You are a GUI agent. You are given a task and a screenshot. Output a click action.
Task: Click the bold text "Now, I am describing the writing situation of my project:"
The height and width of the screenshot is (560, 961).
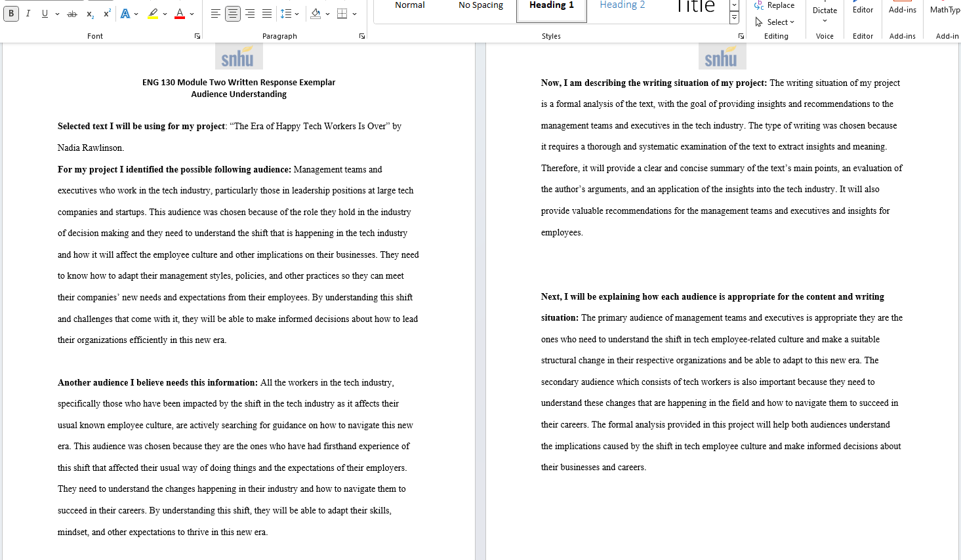click(x=654, y=83)
